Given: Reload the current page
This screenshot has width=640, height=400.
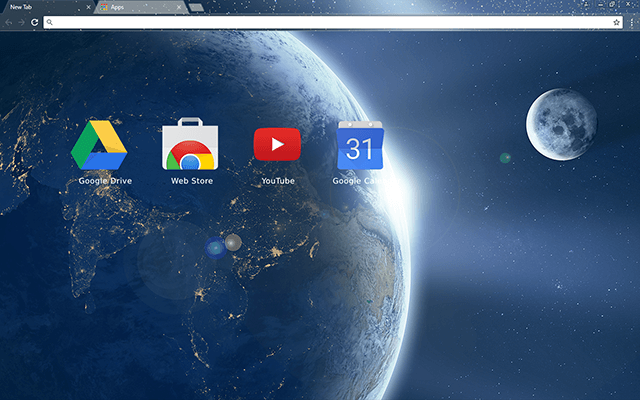Looking at the screenshot, I should (x=33, y=21).
